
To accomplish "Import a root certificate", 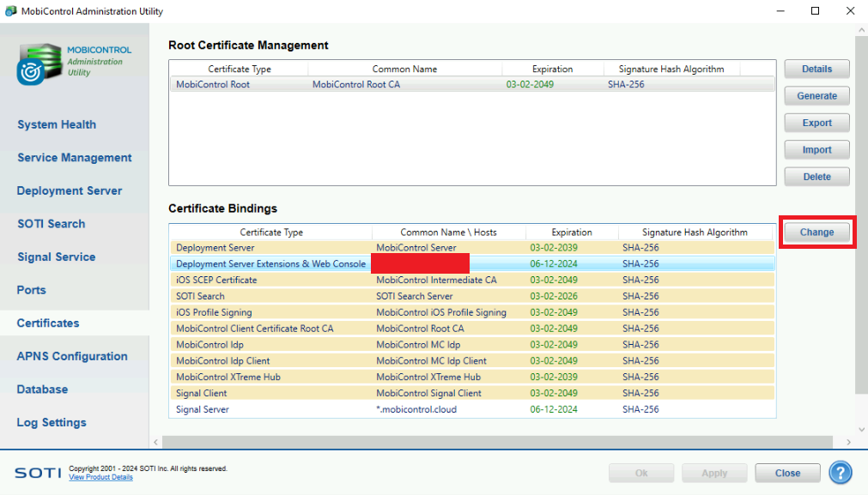I will pyautogui.click(x=816, y=150).
